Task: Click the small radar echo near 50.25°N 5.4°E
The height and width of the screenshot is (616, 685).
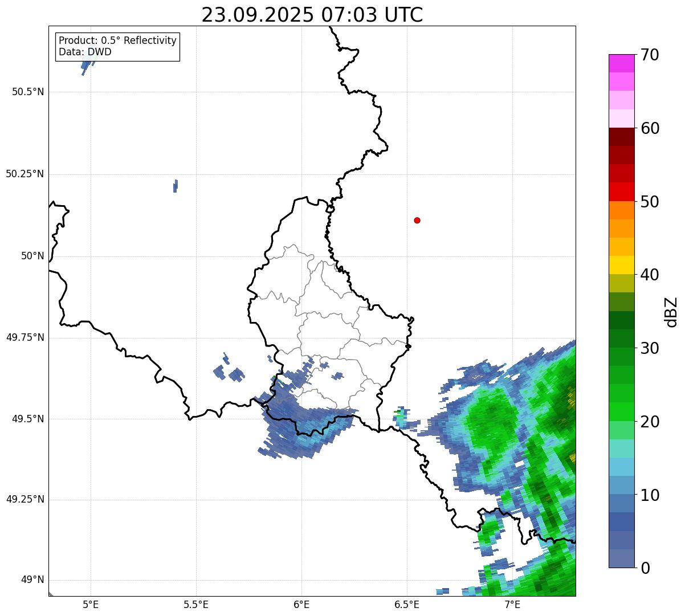Action: tap(176, 186)
